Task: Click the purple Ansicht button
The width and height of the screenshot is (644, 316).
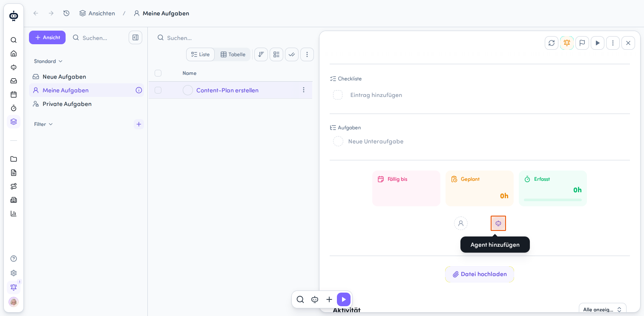Action: pos(47,37)
